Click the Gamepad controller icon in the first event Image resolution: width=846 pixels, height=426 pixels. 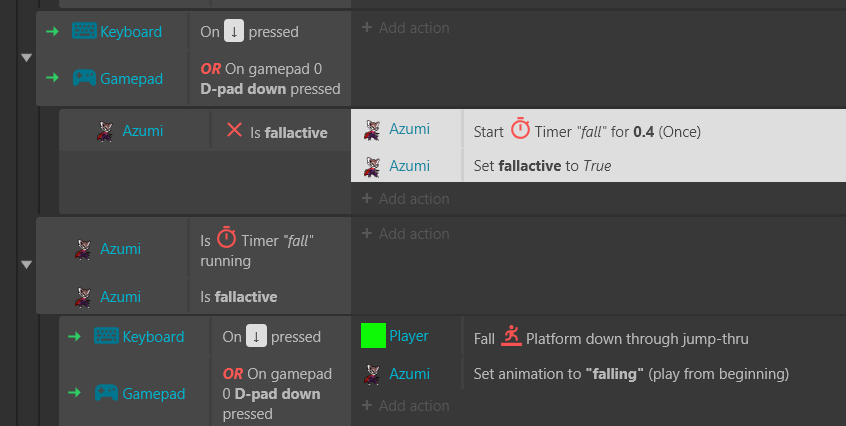(x=84, y=78)
